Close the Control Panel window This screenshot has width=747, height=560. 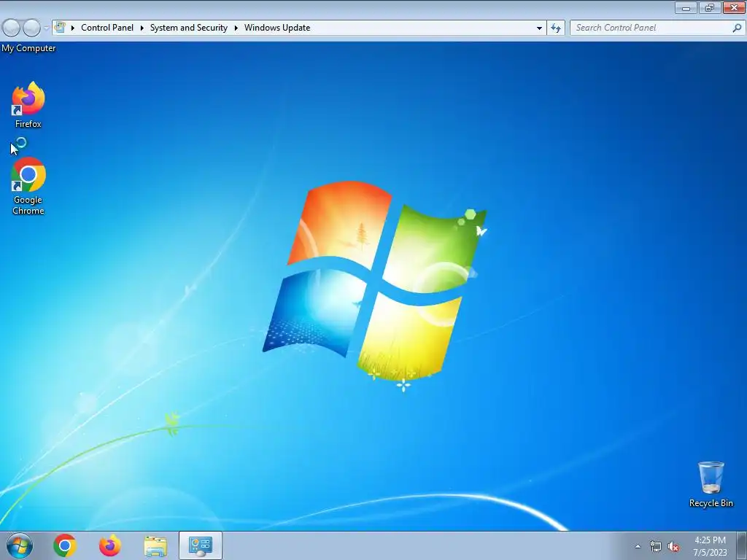[734, 7]
